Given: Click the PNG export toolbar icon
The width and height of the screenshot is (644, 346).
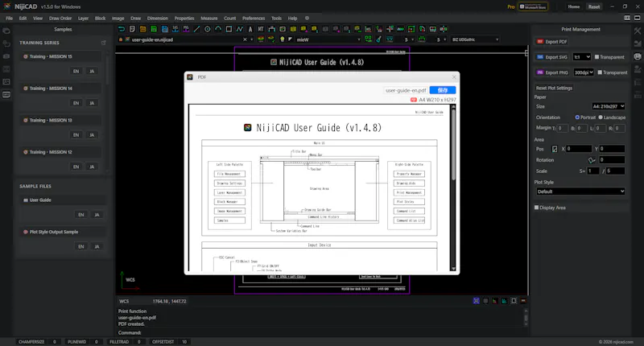Looking at the screenshot, I should tap(186, 29).
